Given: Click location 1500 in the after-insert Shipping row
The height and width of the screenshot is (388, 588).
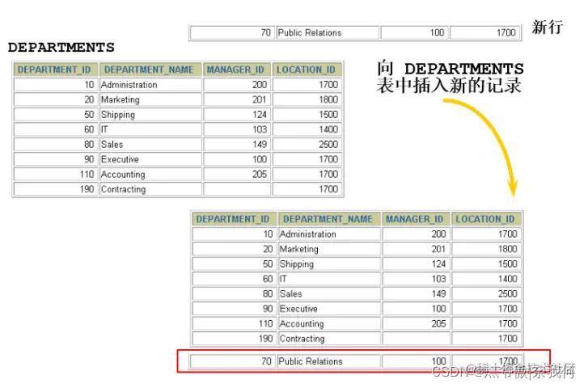Looking at the screenshot, I should [x=508, y=264].
